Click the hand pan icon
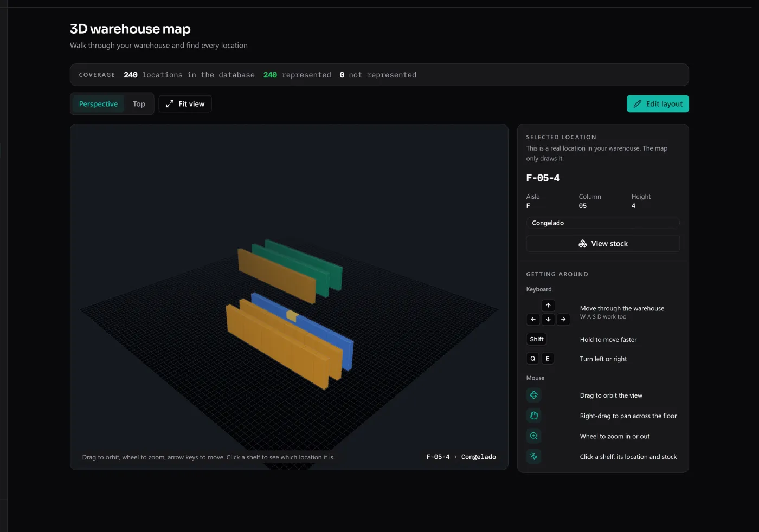Viewport: 759px width, 532px height. (x=533, y=416)
